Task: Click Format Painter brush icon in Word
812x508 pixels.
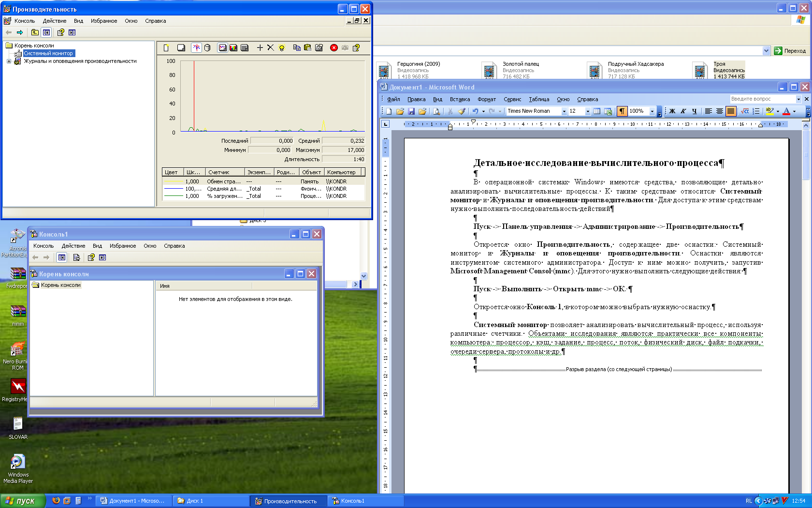Action: (x=462, y=111)
